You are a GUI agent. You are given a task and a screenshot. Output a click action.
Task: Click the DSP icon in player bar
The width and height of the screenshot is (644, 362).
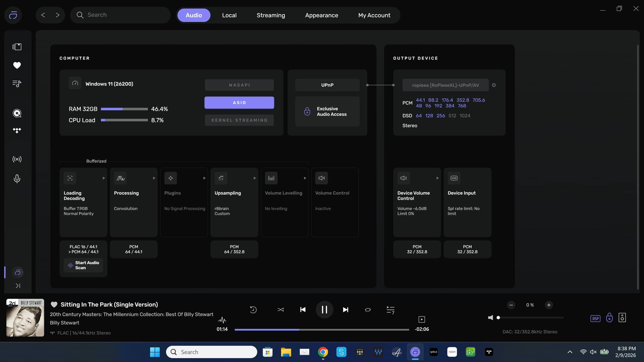click(595, 318)
